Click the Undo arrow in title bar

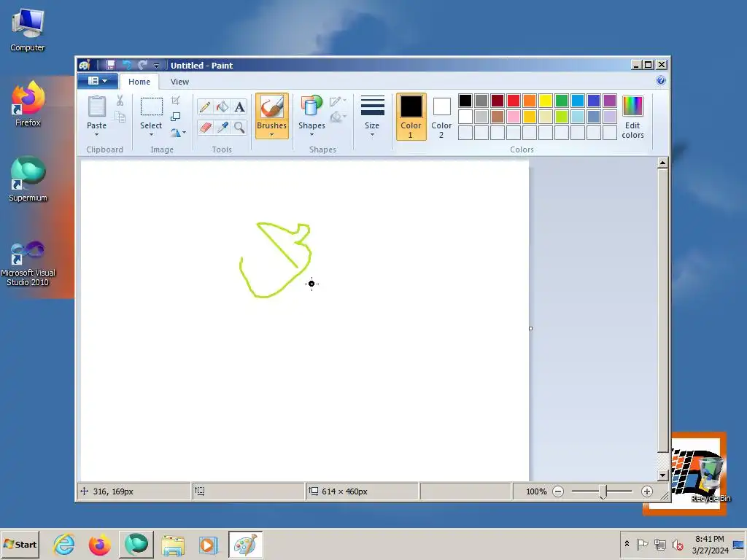(127, 65)
